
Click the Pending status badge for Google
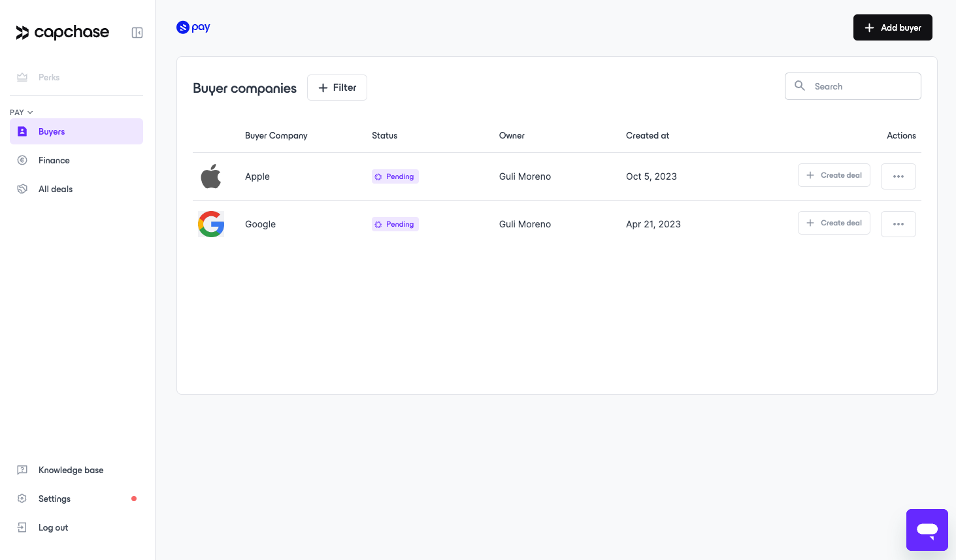coord(395,224)
